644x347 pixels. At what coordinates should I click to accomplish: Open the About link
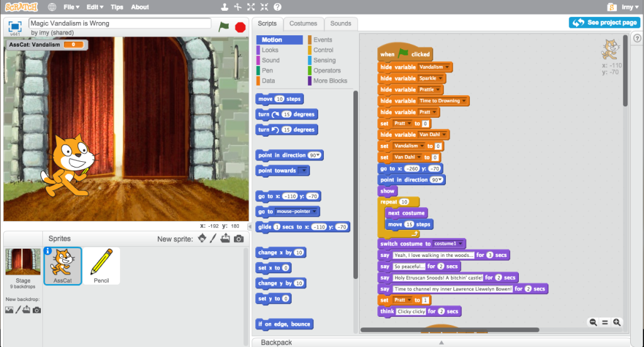[140, 7]
